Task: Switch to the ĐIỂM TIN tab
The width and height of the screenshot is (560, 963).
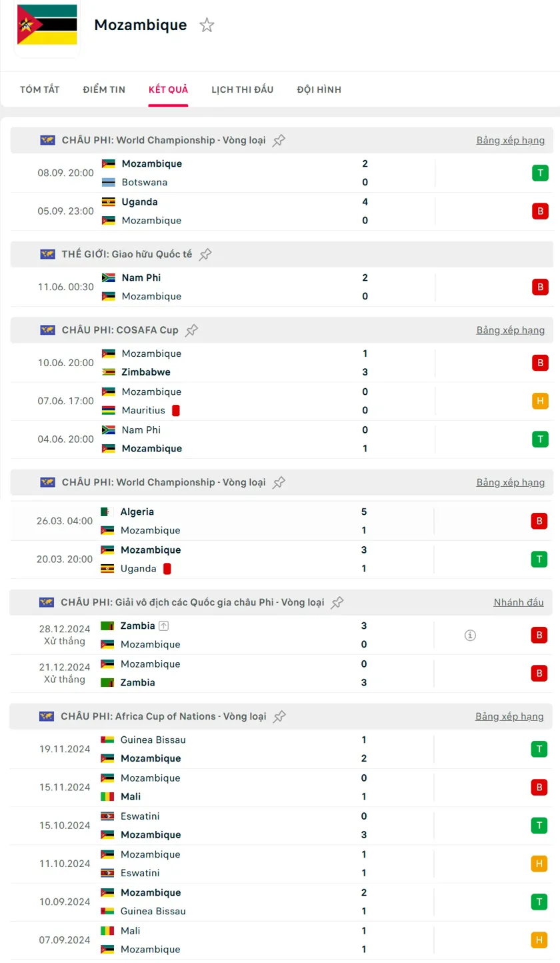Action: coord(104,89)
